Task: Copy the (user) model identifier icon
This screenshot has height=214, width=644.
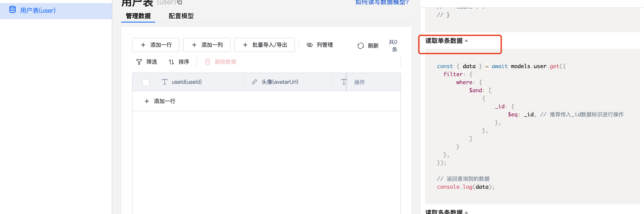Action: pyautogui.click(x=179, y=2)
